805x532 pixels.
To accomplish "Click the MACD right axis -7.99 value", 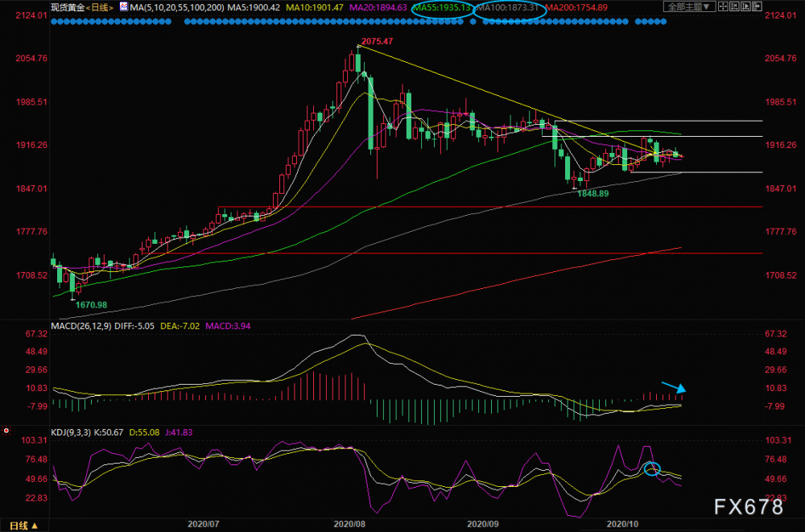I will 775,406.
